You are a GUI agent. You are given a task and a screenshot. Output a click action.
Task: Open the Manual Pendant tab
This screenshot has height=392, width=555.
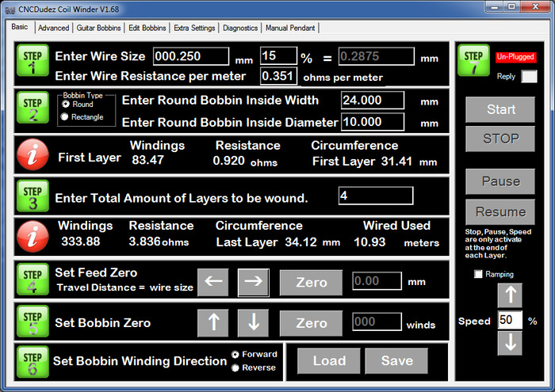pos(290,28)
